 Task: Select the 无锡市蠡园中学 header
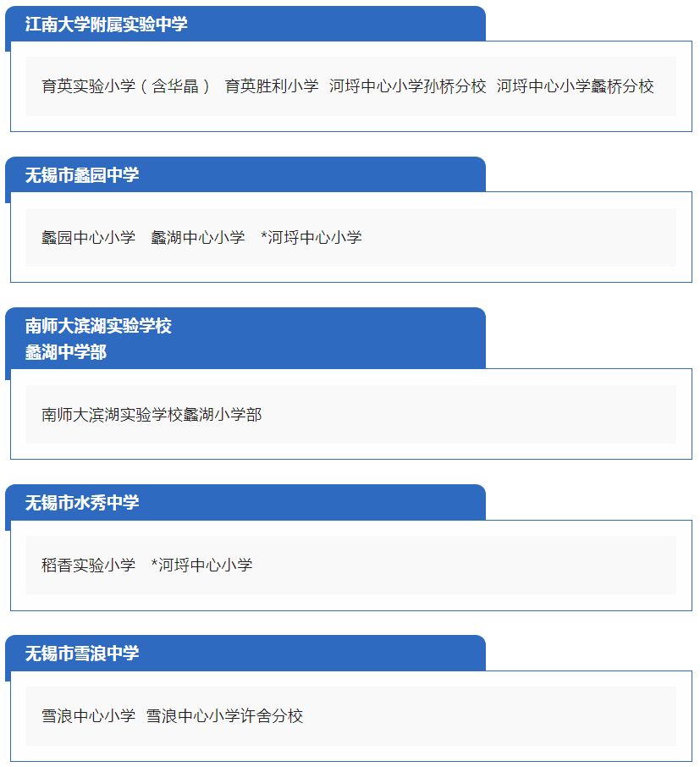point(82,174)
